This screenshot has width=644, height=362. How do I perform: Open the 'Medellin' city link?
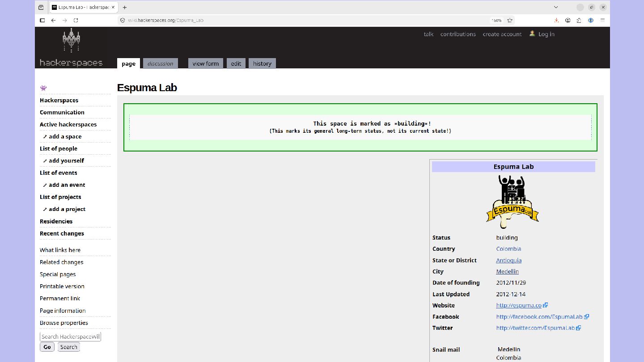[508, 271]
